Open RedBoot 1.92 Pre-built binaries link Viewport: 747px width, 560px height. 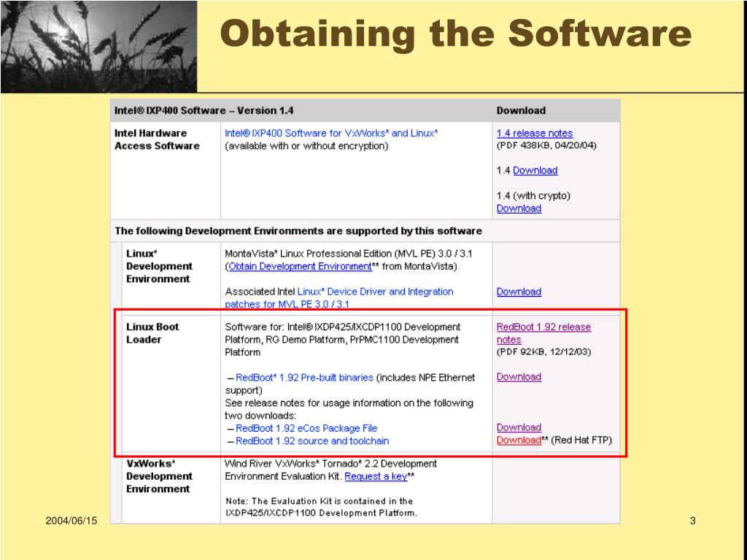pos(304,378)
